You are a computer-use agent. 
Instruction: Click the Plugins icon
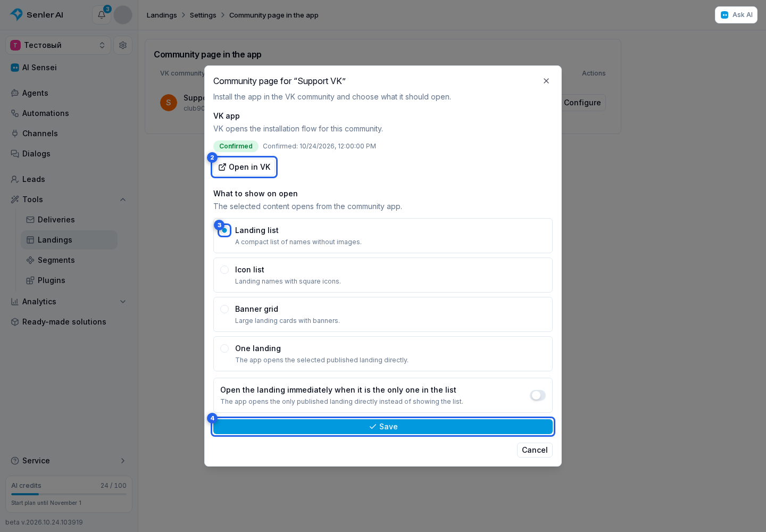coord(30,280)
